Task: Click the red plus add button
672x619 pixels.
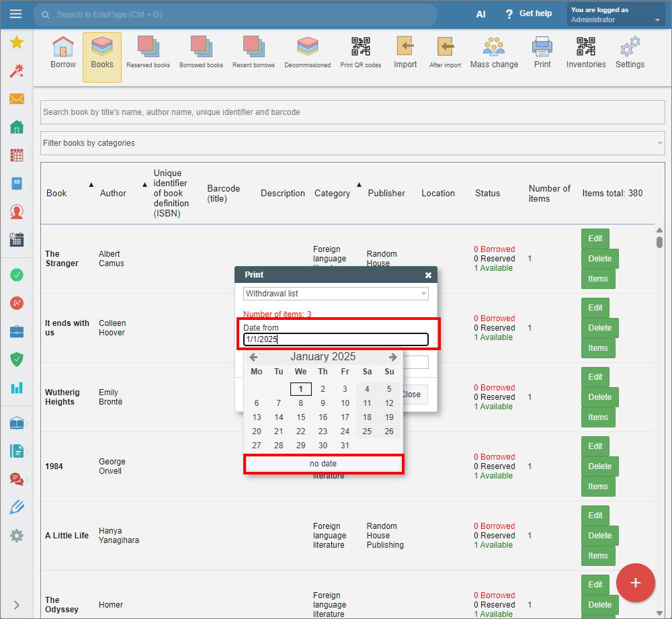Action: coord(635,583)
